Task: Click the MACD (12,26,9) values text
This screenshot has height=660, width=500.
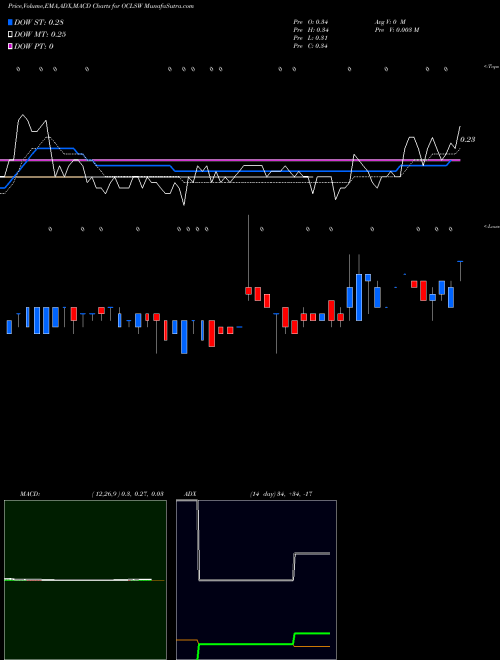Action: click(x=128, y=494)
